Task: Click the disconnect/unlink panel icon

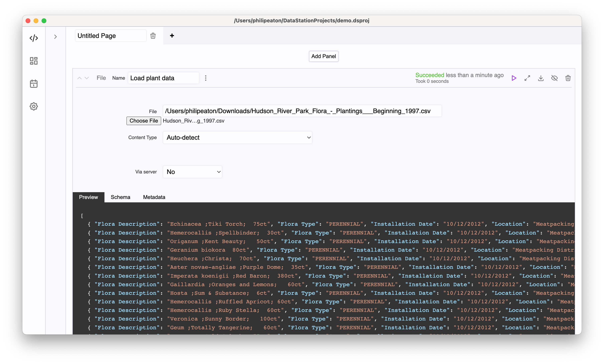Action: click(x=554, y=78)
